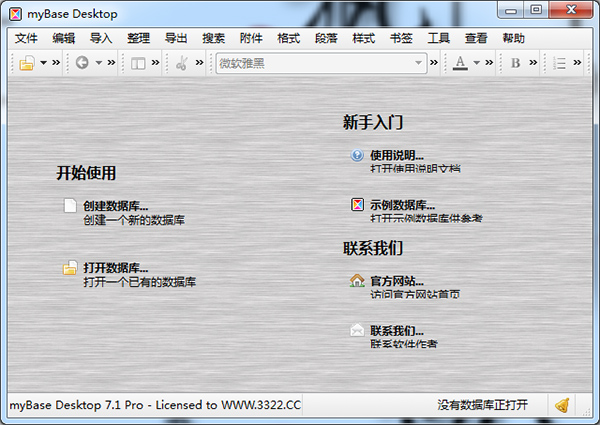Minimize the myBase Desktop window
Screen dimensions: 600x425
tap(511, 10)
